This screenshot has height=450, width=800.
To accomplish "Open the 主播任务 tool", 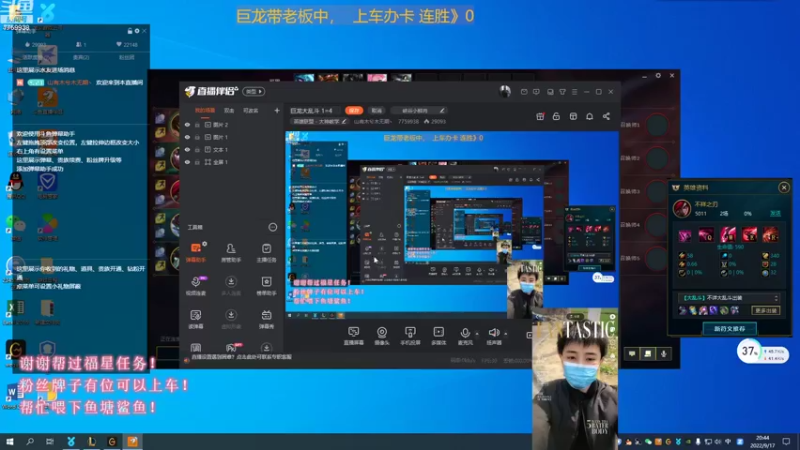I will coord(266,252).
